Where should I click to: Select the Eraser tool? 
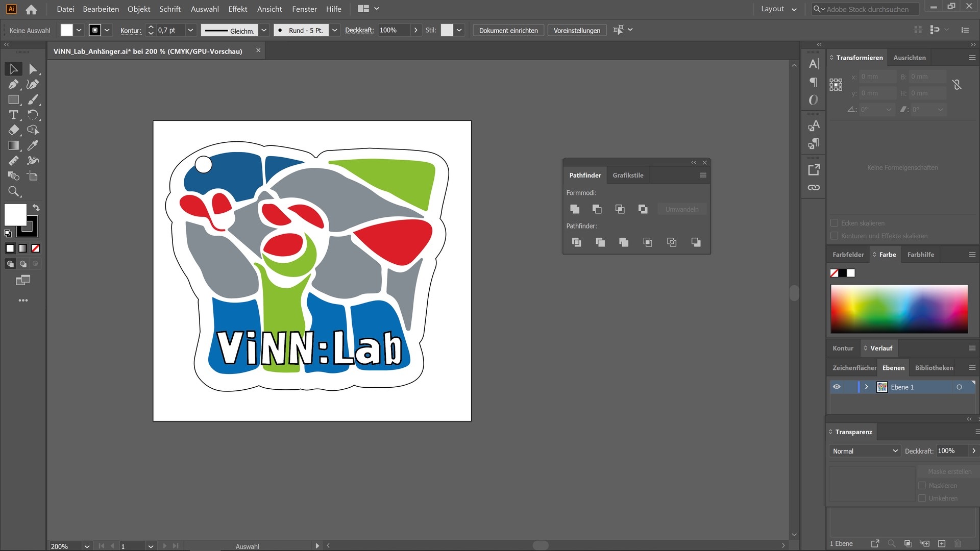click(x=13, y=130)
